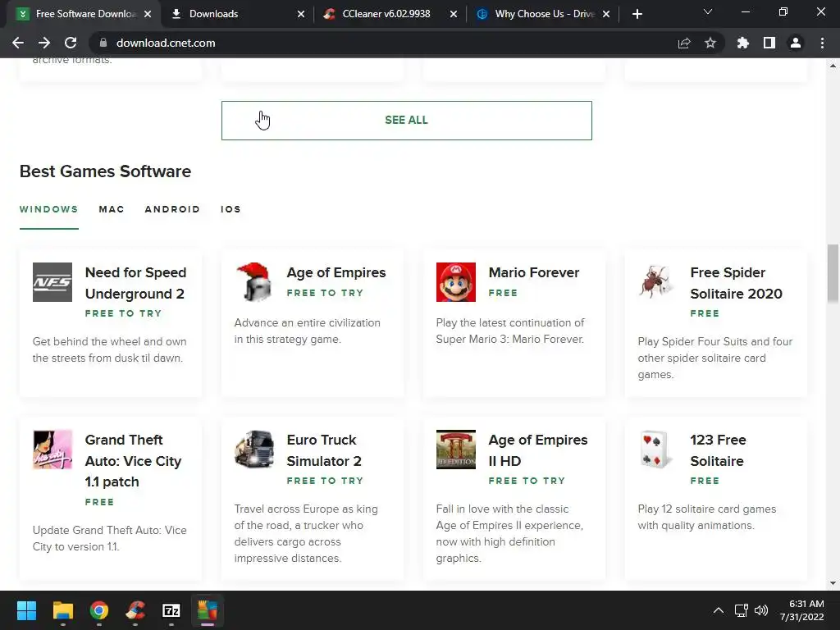Open a new browser tab
The height and width of the screenshot is (630, 840).
click(637, 14)
